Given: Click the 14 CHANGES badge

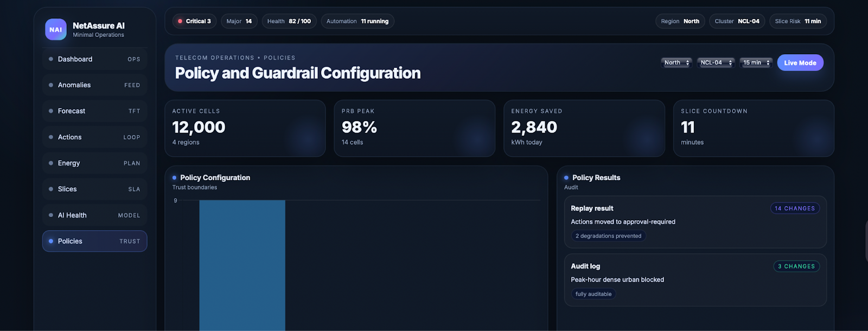Looking at the screenshot, I should tap(795, 208).
